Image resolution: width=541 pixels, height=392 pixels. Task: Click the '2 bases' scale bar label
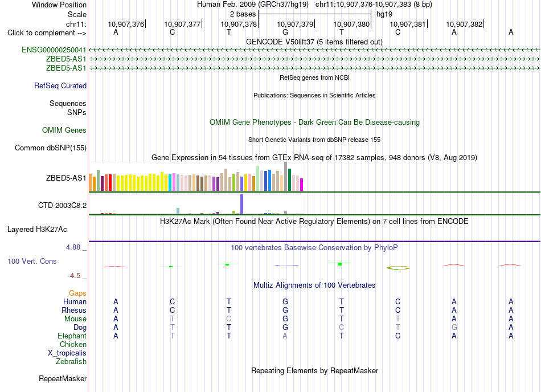243,14
